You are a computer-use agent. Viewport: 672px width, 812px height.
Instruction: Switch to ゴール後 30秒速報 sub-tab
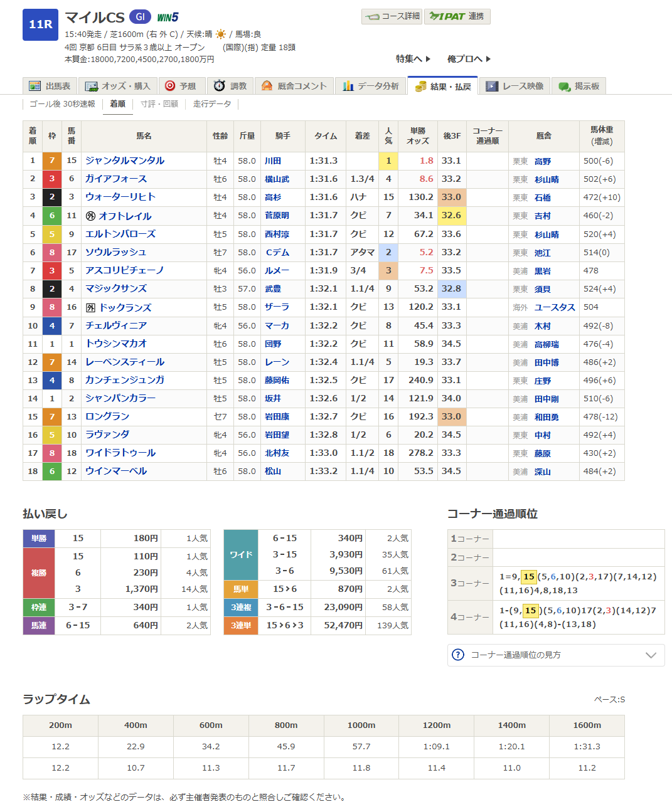tap(62, 104)
